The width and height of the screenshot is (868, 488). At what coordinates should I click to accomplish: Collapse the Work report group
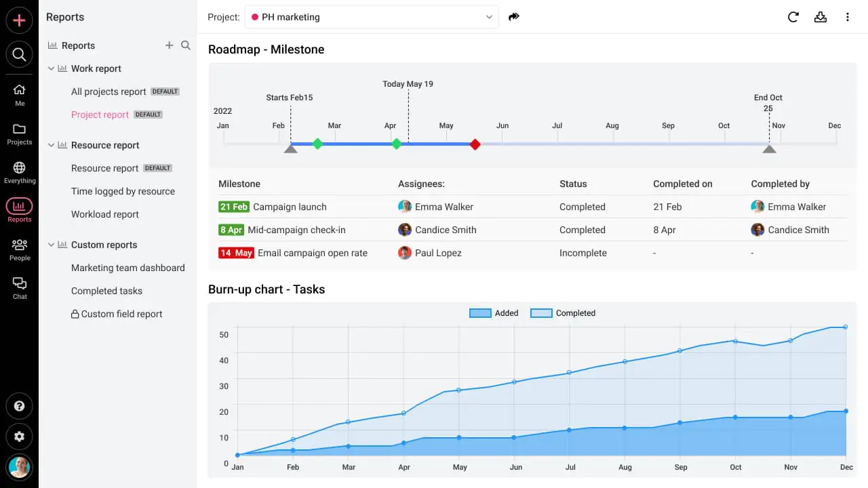[50, 68]
